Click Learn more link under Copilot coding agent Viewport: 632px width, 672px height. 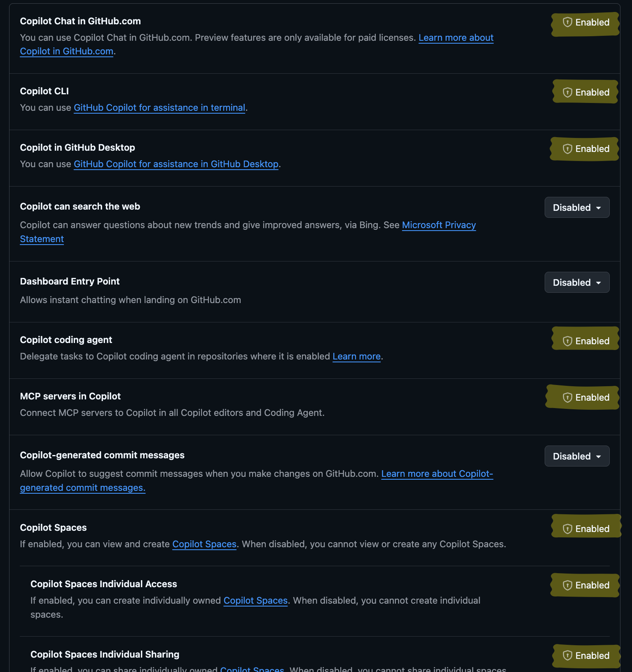coord(356,357)
